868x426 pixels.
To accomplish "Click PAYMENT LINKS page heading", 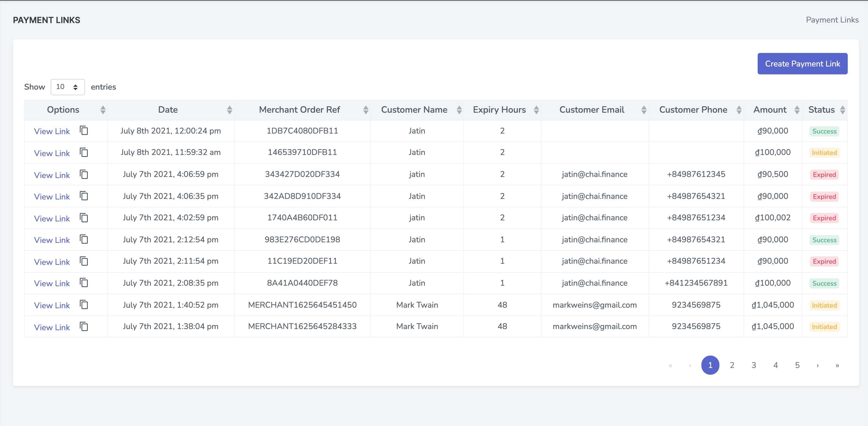I will [46, 20].
